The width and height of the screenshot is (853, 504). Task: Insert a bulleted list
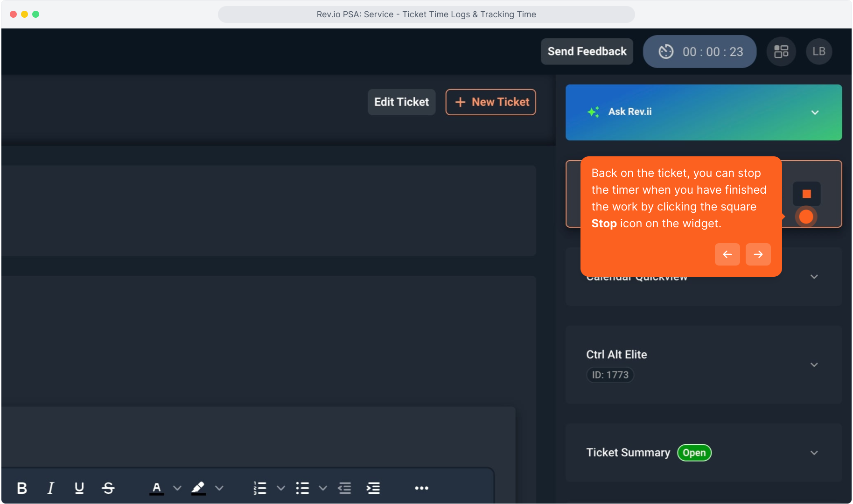click(x=302, y=488)
